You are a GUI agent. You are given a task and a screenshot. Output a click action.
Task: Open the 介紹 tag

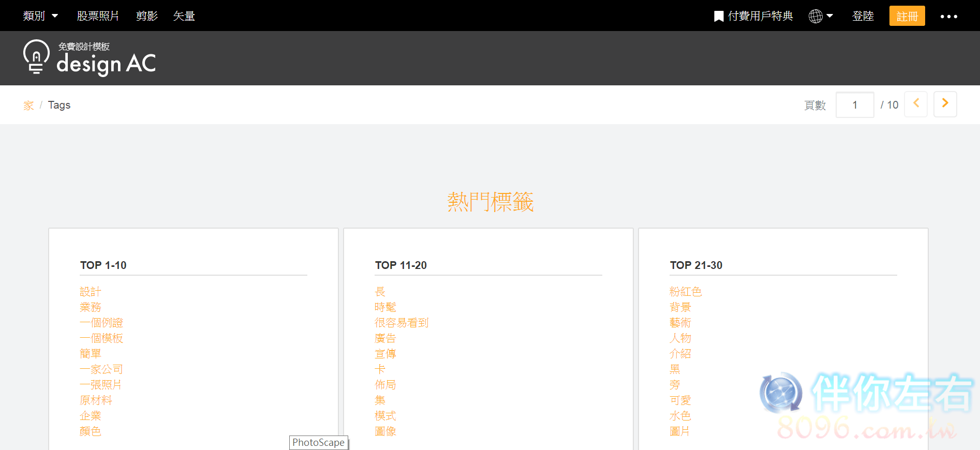click(x=680, y=354)
